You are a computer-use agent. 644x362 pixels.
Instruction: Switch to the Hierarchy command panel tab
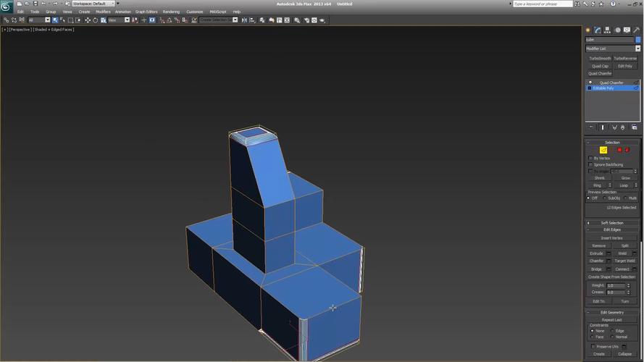(x=608, y=30)
